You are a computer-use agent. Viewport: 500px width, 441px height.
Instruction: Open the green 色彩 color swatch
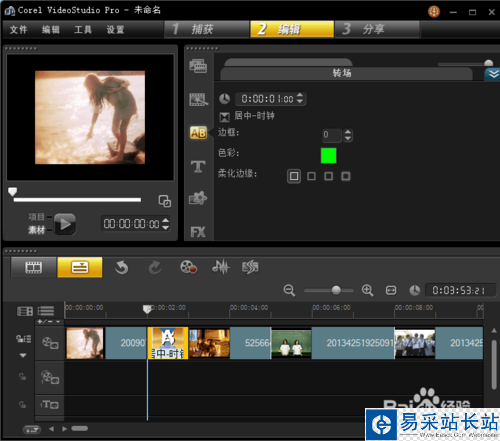[x=328, y=156]
